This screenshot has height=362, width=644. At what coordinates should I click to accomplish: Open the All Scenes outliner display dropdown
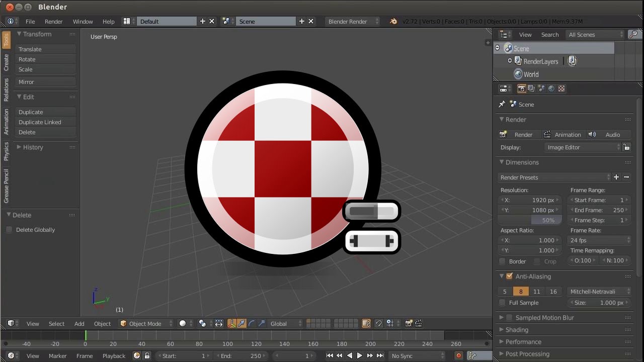pyautogui.click(x=595, y=34)
